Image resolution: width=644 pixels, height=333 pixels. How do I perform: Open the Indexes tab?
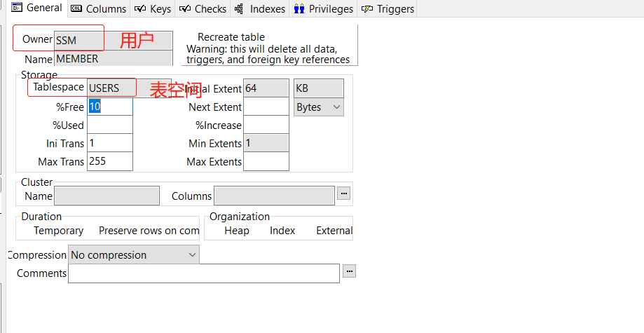pos(260,9)
